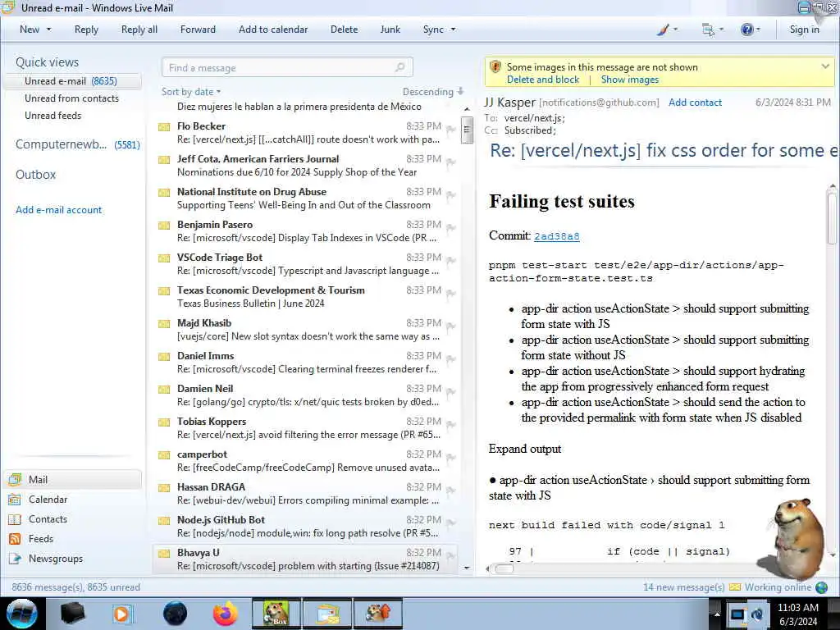
Task: Launch Firefox from the taskbar
Action: point(225,614)
